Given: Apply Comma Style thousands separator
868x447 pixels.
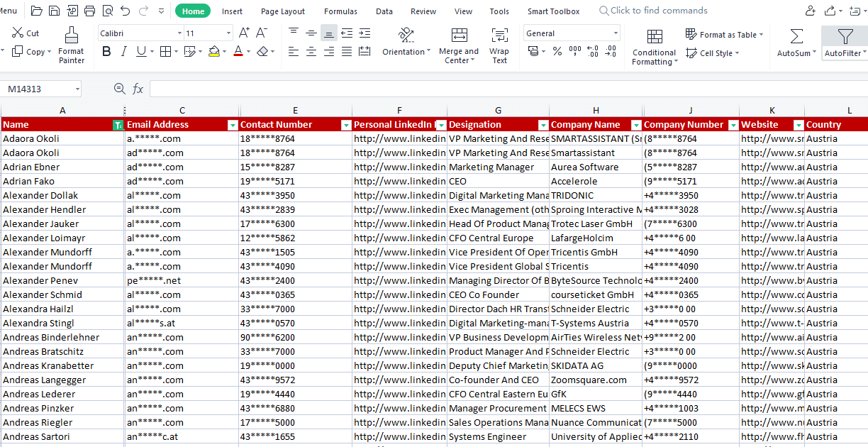Looking at the screenshot, I should 575,52.
